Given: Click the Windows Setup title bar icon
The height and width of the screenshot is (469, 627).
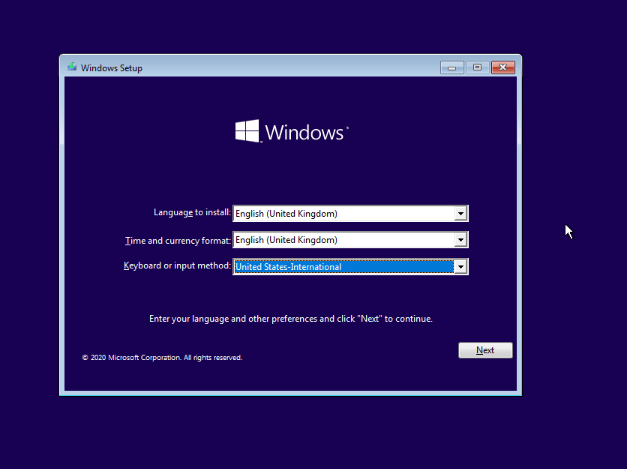Looking at the screenshot, I should coord(72,68).
